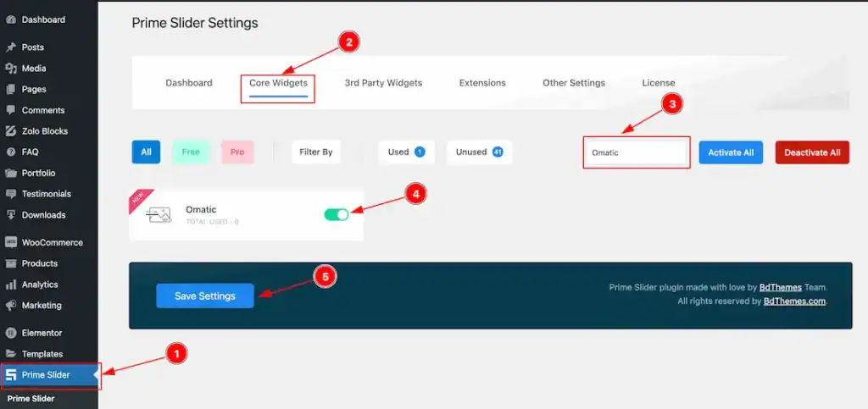This screenshot has height=409, width=868.
Task: Open the Dashboard settings tab
Action: tap(189, 83)
